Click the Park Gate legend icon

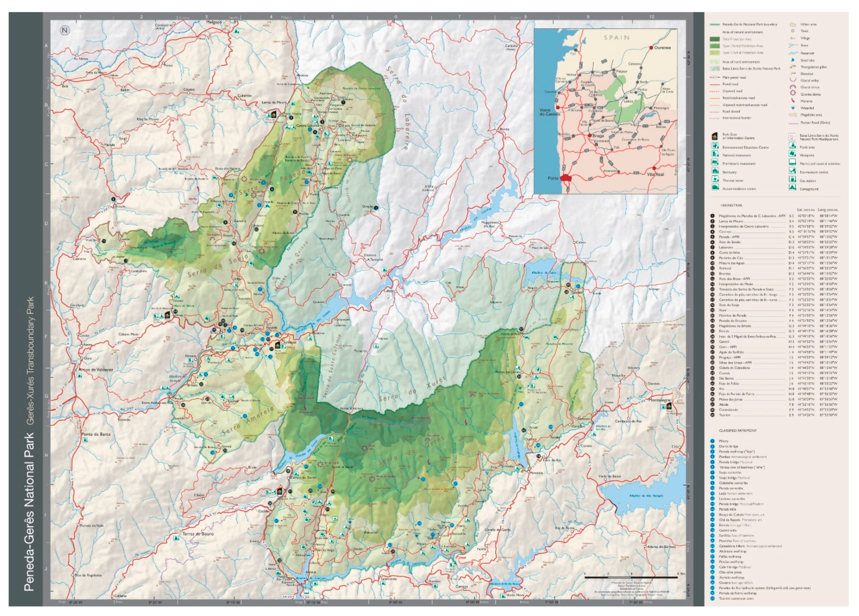pyautogui.click(x=714, y=136)
